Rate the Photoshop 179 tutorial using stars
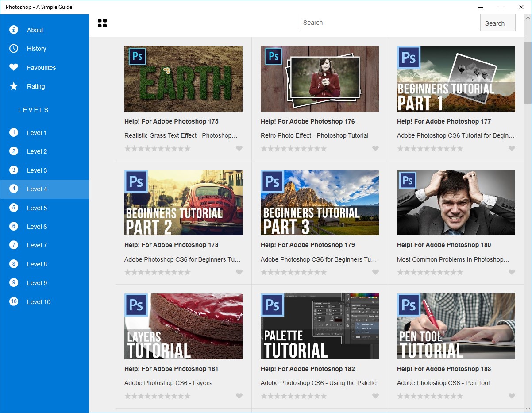Image resolution: width=532 pixels, height=413 pixels. tap(294, 272)
